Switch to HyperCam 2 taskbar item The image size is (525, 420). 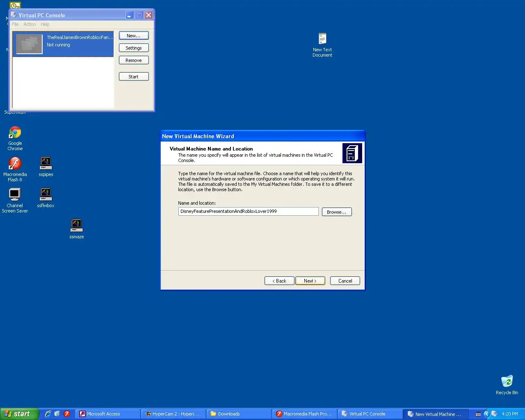(173, 414)
